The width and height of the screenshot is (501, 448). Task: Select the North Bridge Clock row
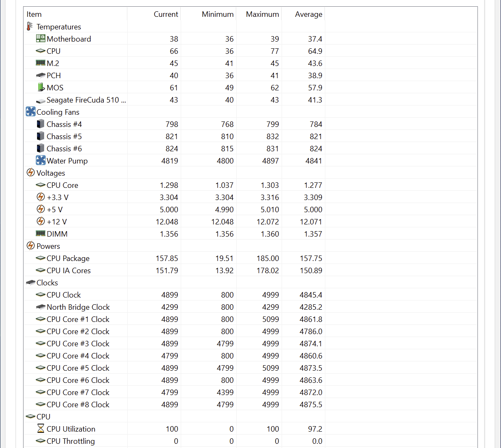(x=78, y=307)
